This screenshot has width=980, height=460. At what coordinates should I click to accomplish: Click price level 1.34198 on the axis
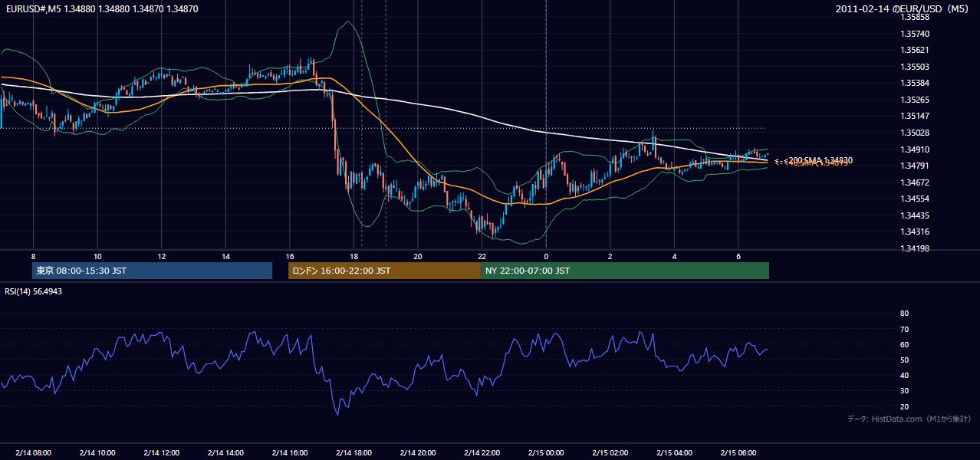(916, 248)
